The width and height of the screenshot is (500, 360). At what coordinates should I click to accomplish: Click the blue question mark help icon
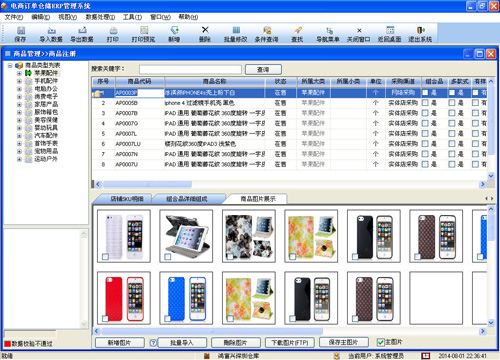point(153,343)
